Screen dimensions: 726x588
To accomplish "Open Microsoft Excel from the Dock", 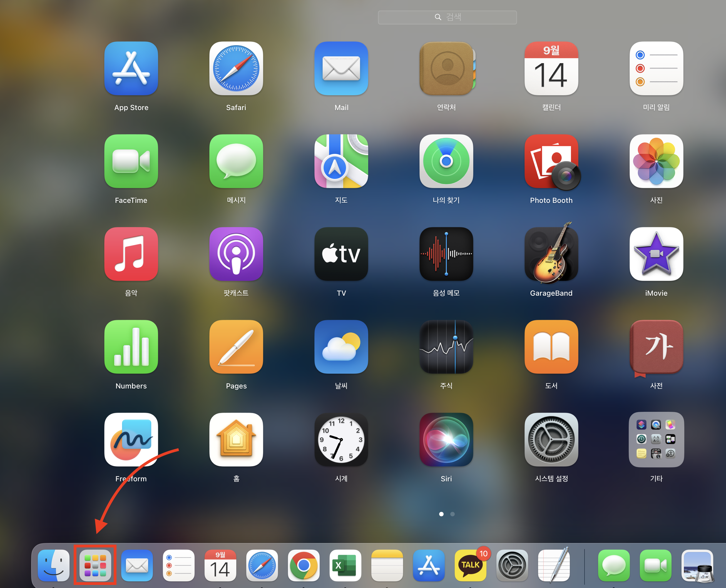I will coord(345,565).
